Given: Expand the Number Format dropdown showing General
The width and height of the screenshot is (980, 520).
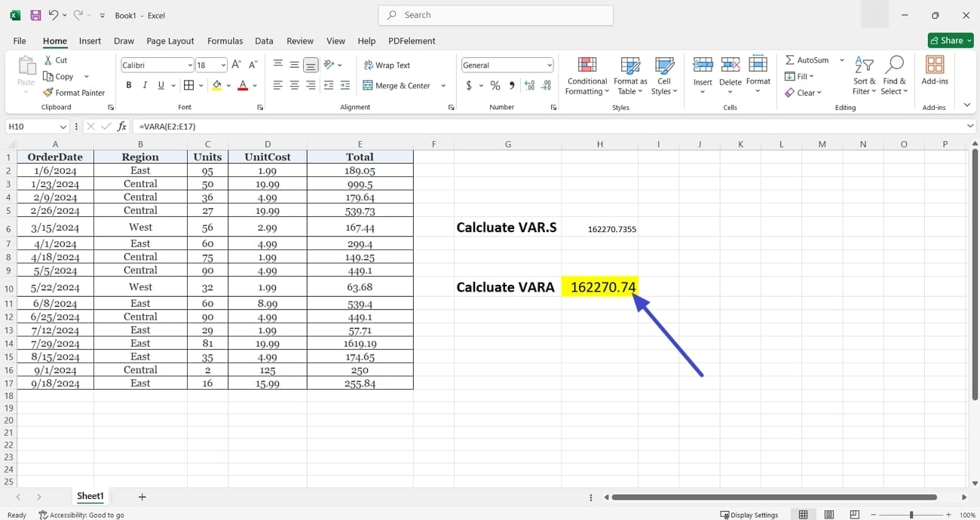Looking at the screenshot, I should 548,65.
